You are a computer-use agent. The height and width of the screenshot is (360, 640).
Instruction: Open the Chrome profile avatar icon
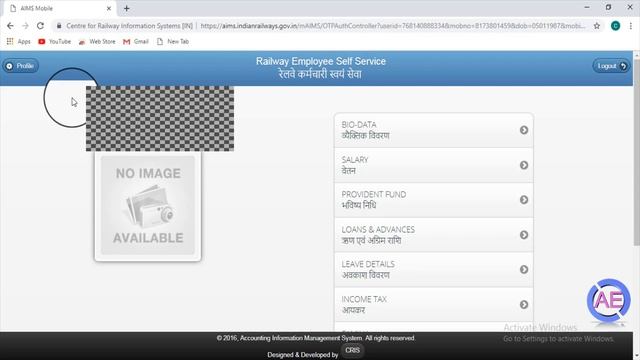(x=616, y=26)
